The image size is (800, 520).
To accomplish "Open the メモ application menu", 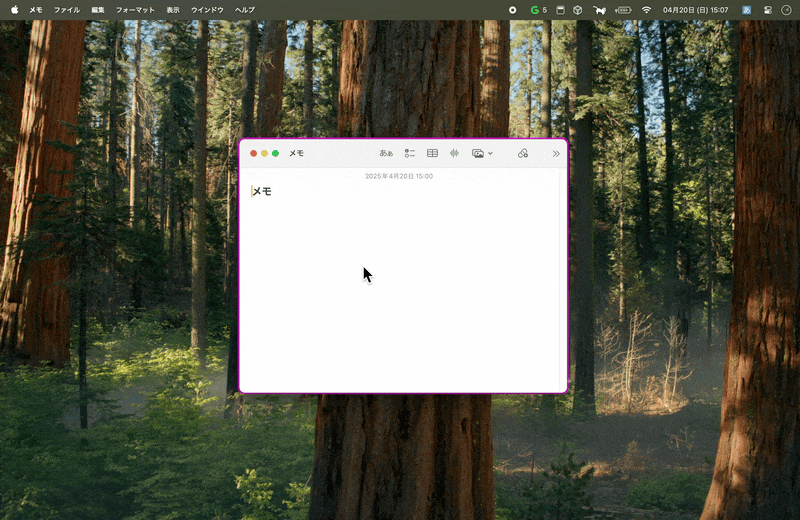I will click(36, 10).
